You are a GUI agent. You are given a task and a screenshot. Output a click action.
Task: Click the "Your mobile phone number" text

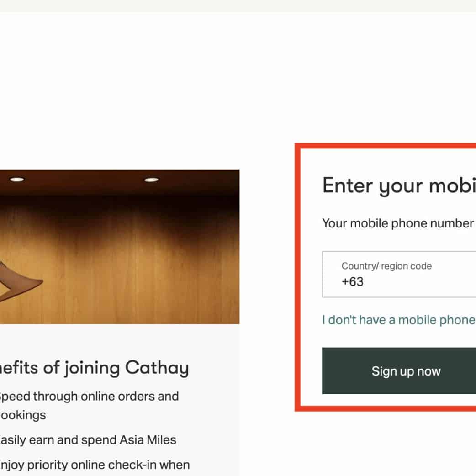click(398, 223)
